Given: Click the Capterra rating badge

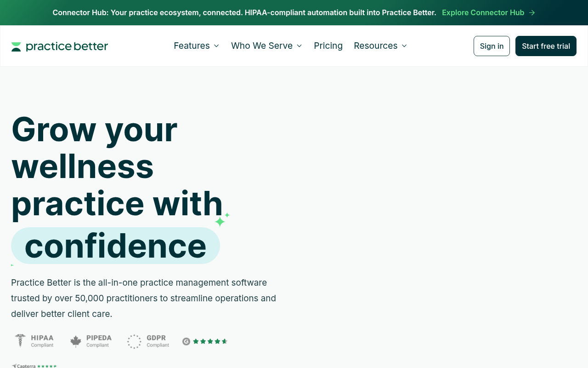Looking at the screenshot, I should pos(34,366).
